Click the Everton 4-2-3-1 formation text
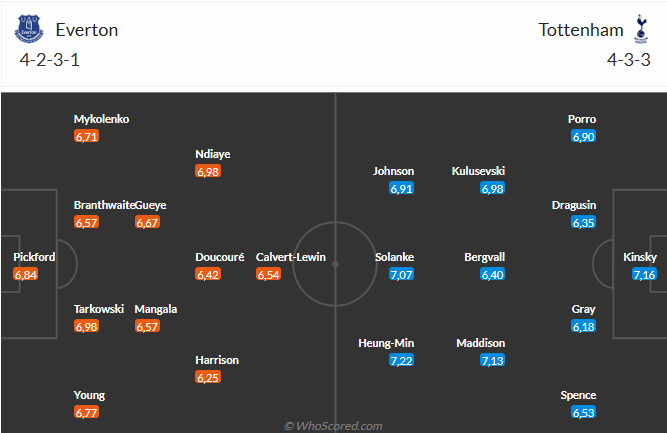The width and height of the screenshot is (667, 433). (x=50, y=60)
